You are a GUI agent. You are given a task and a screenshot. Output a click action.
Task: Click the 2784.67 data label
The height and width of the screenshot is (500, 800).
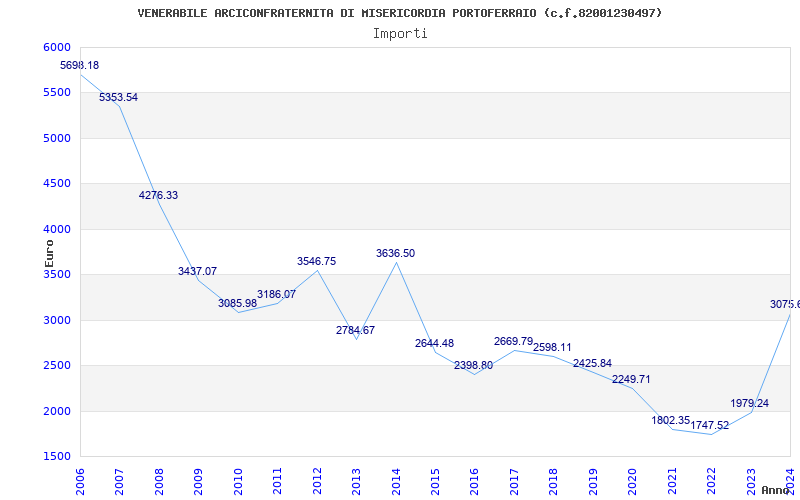[x=356, y=330]
